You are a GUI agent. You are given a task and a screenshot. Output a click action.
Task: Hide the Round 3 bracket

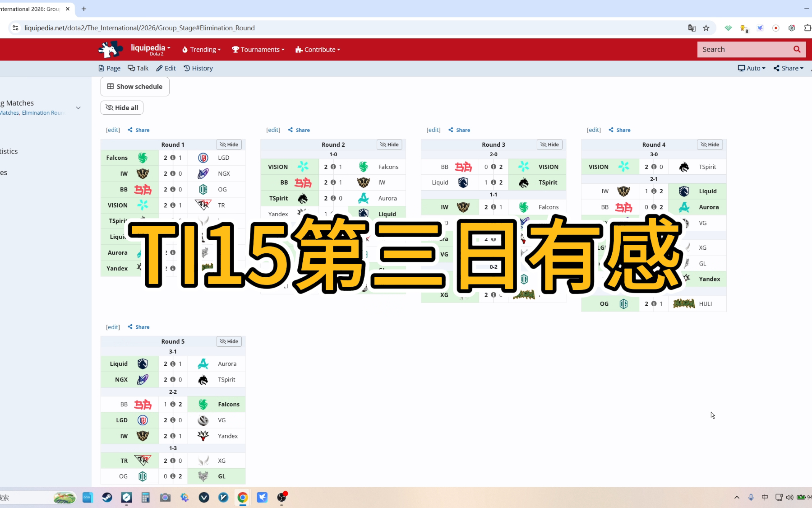tap(549, 144)
